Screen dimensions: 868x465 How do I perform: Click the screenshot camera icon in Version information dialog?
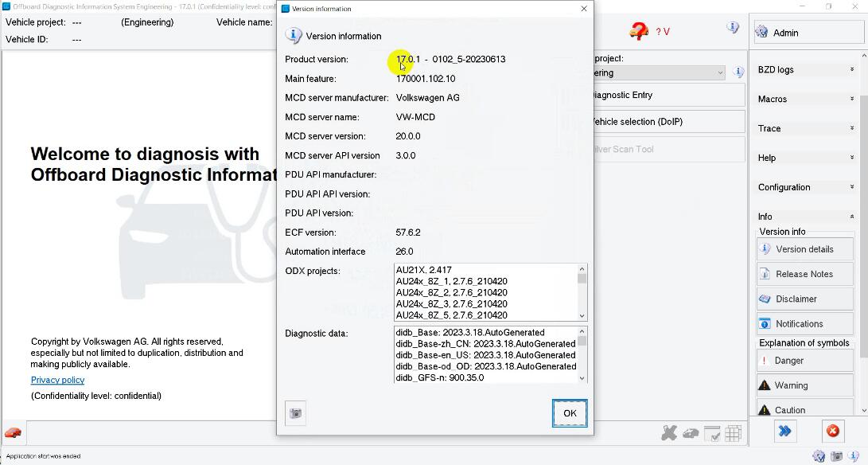coord(296,413)
